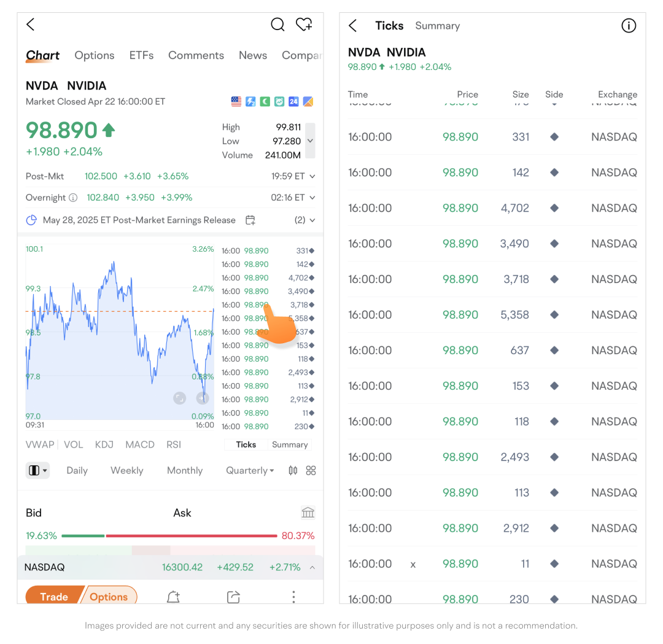Toggle the candlestick compare icon

(x=293, y=470)
